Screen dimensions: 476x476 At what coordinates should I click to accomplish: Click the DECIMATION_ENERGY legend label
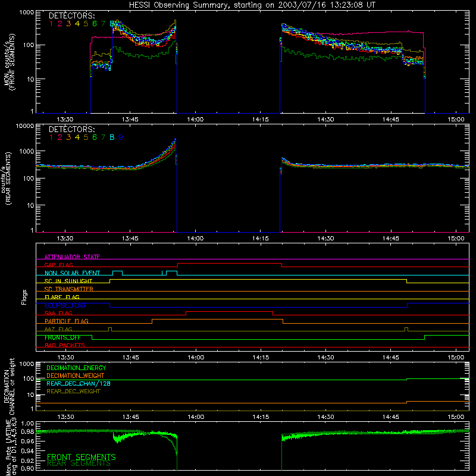[x=76, y=368]
